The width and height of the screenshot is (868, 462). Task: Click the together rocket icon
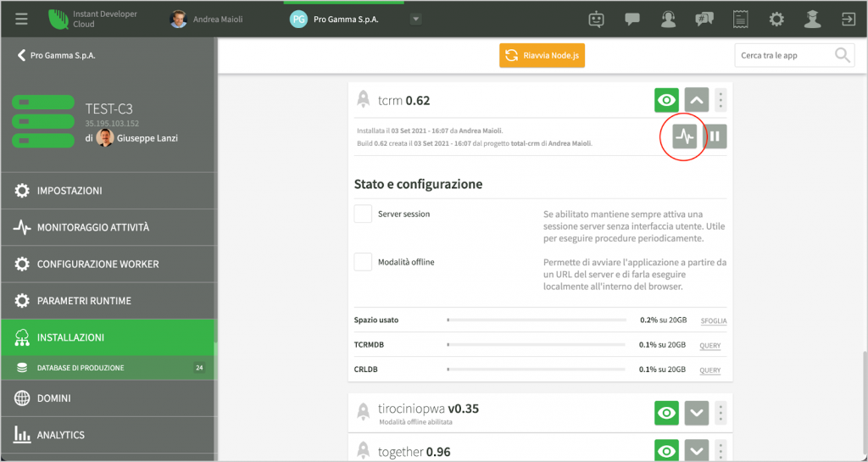coord(363,450)
